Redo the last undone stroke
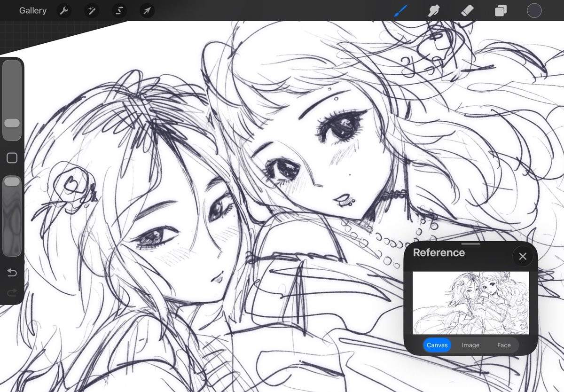Screen dimensions: 564x392 [12, 293]
